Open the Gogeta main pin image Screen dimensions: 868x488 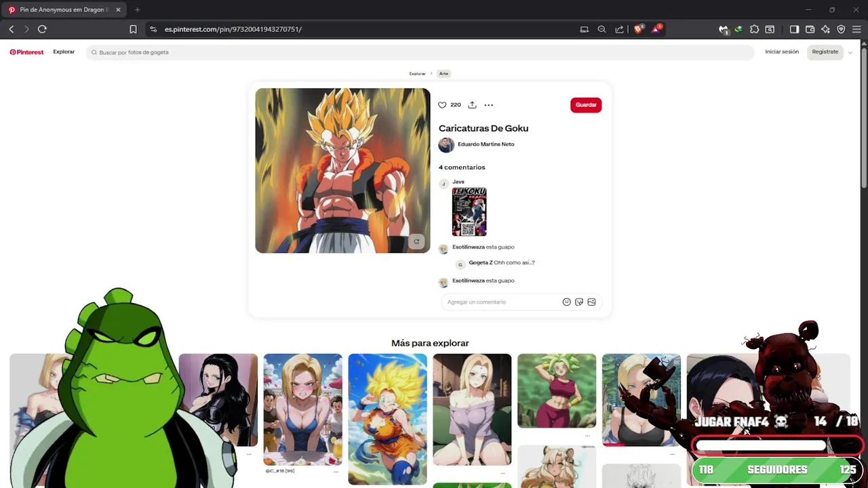342,171
